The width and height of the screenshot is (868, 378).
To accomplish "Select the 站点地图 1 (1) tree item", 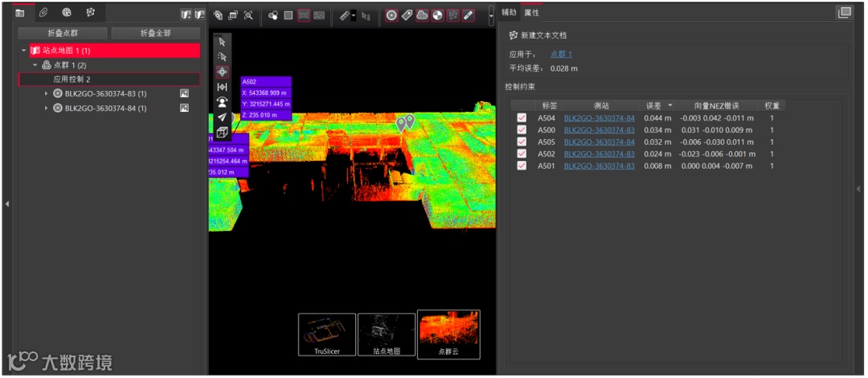I will 115,51.
